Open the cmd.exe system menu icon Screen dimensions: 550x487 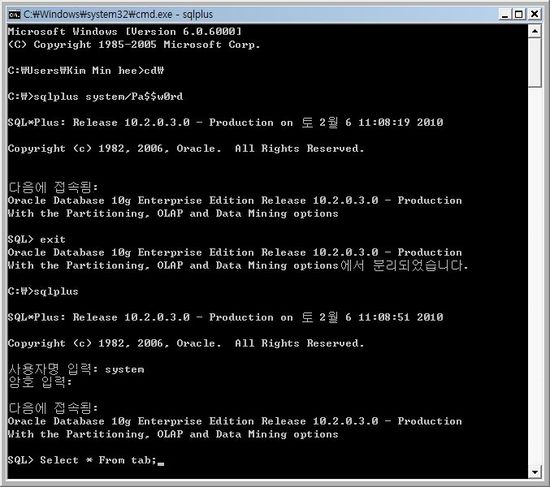14,14
